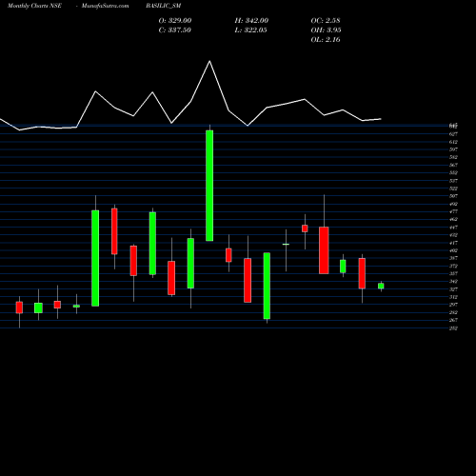Screen dimensions: 476x476
Task: Click the 627 price axis label
Action: [x=453, y=134]
